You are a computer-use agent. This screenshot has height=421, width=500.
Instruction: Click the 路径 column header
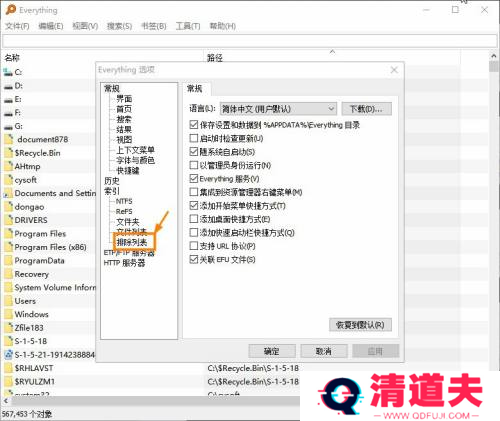coord(215,58)
